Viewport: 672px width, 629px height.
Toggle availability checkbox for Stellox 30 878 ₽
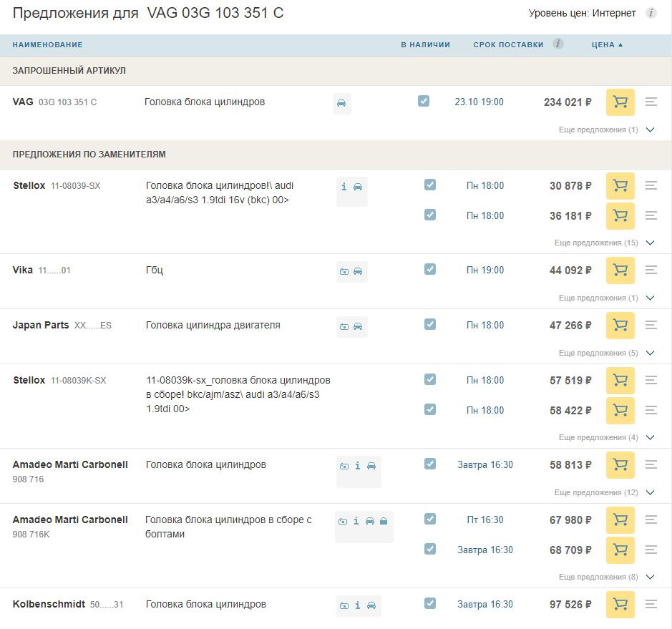click(430, 185)
